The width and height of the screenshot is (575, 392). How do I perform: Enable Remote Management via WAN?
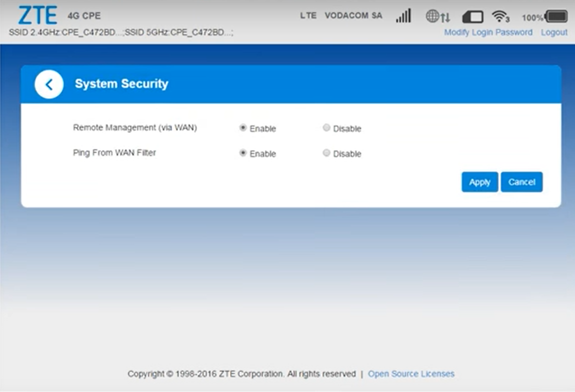(x=243, y=127)
